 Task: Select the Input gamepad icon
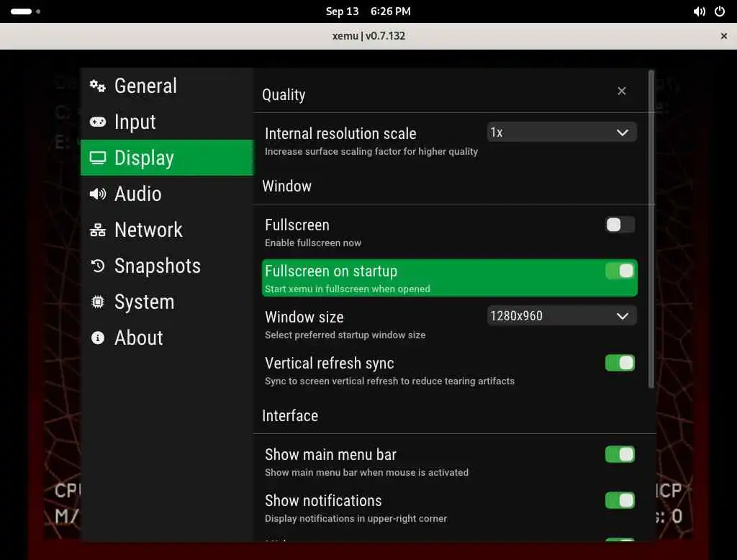point(98,122)
